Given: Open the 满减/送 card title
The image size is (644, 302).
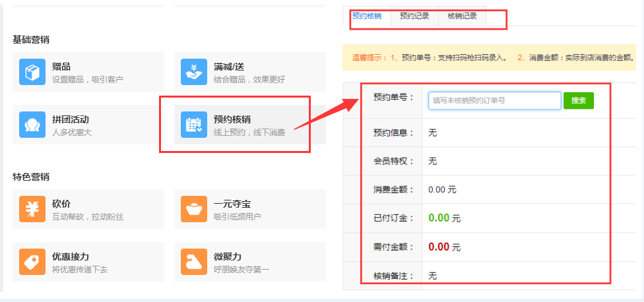Looking at the screenshot, I should click(x=229, y=67).
